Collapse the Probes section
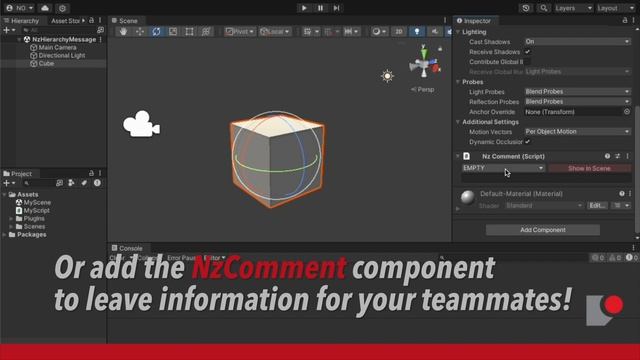Screen dimensions: 640x360 click(x=458, y=82)
